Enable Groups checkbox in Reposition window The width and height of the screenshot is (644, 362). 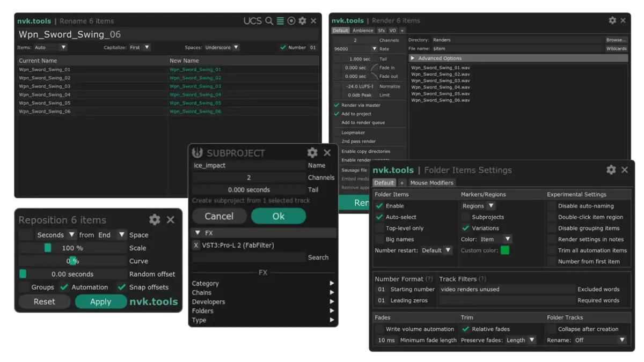pyautogui.click(x=25, y=287)
